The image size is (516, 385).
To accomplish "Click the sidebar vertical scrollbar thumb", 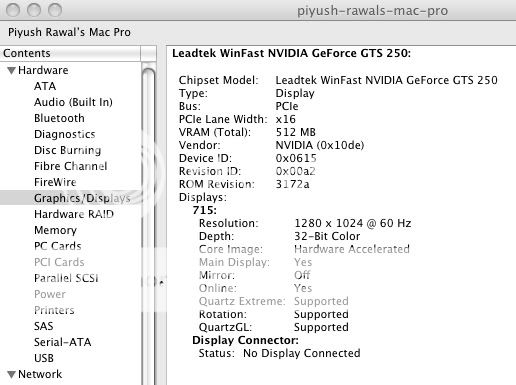I will [149, 227].
